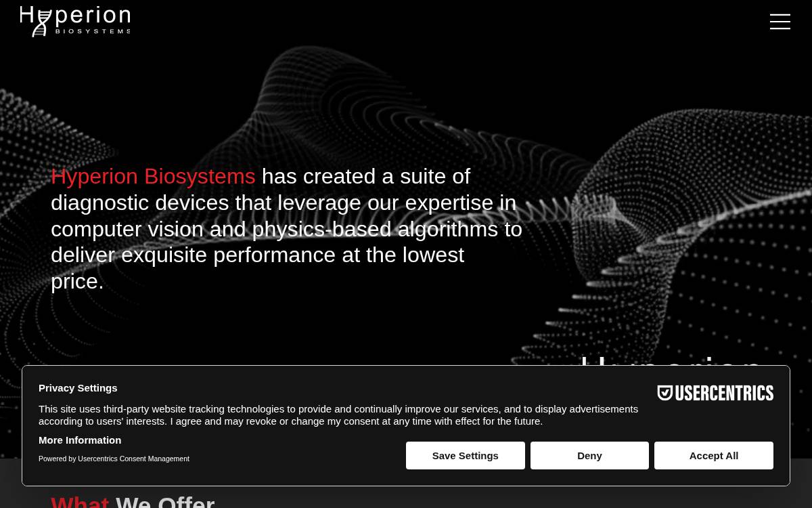
Task: Accept all cookies with Accept All
Action: [713, 456]
